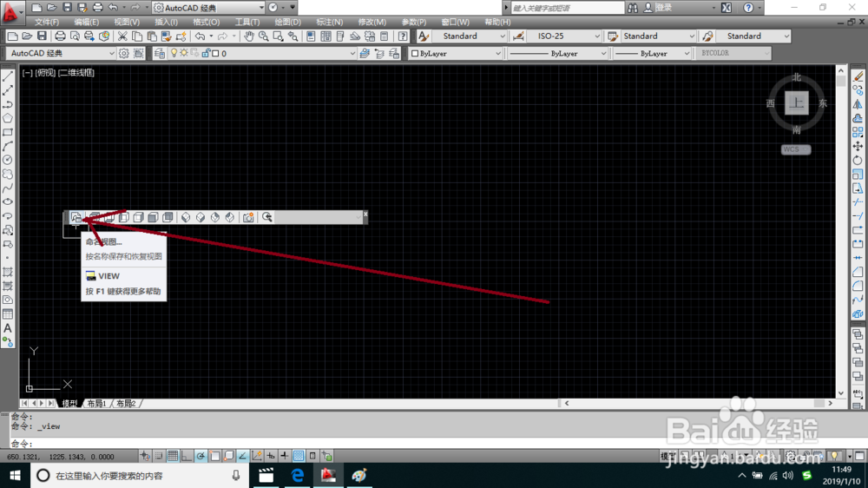
Task: Click the New drawing icon
Action: point(12,36)
